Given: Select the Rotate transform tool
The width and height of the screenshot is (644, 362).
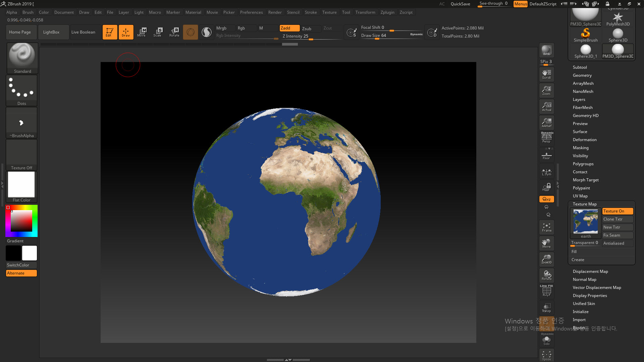Looking at the screenshot, I should tap(174, 32).
